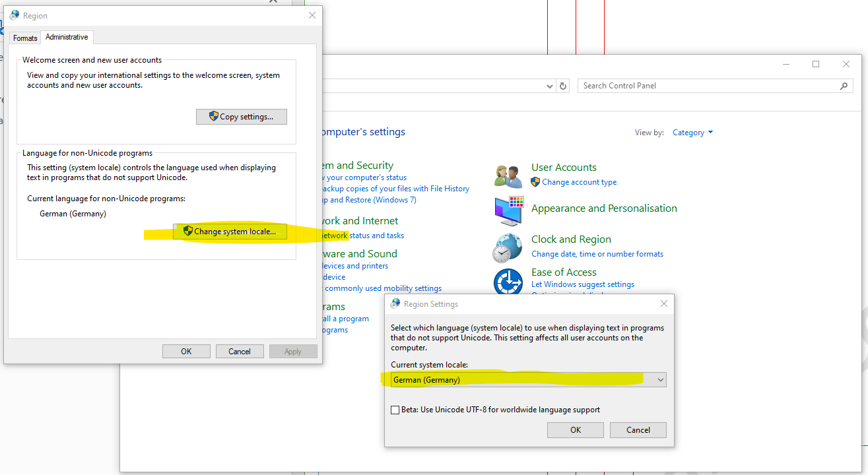Viewport: 868px width, 475px height.
Task: Close the Region dialog window
Action: point(312,15)
